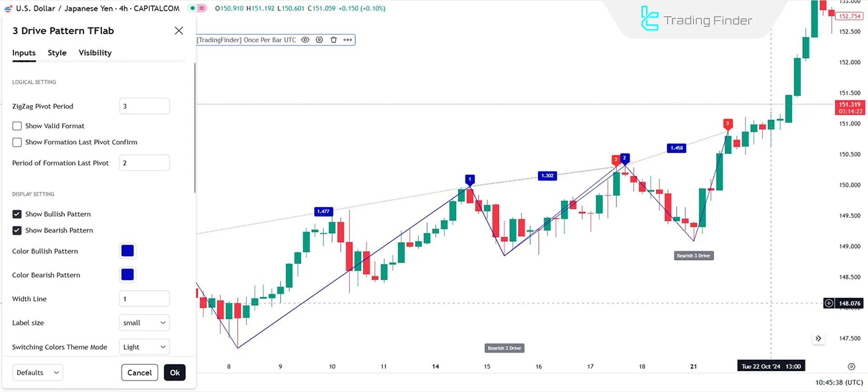868x392 pixels.
Task: Close the 3 Drive Pattern dialog
Action: (179, 31)
